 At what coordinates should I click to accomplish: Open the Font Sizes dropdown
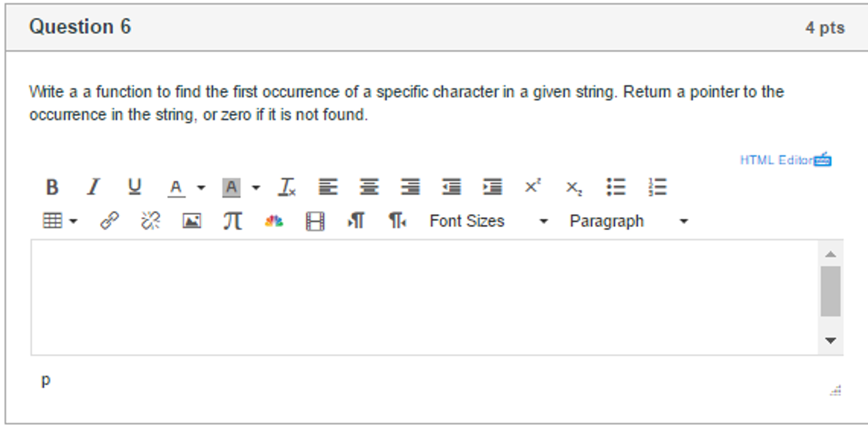467,220
